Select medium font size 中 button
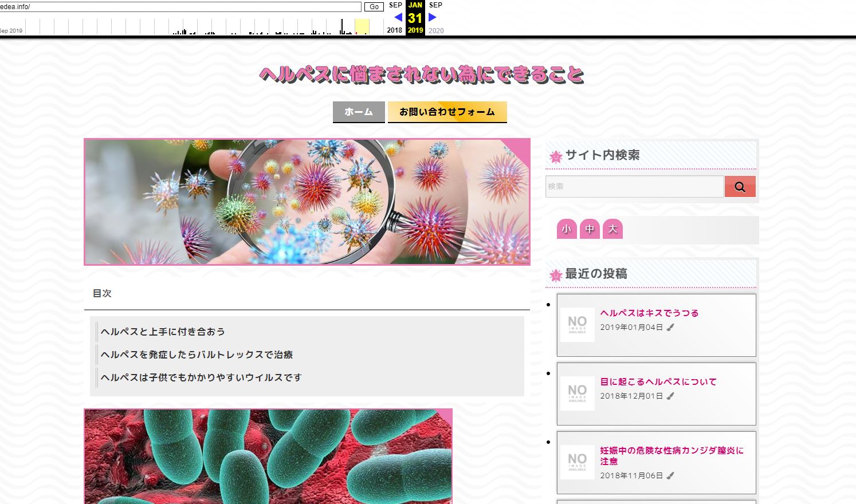Viewport: 856px width, 504px height. pyautogui.click(x=590, y=229)
